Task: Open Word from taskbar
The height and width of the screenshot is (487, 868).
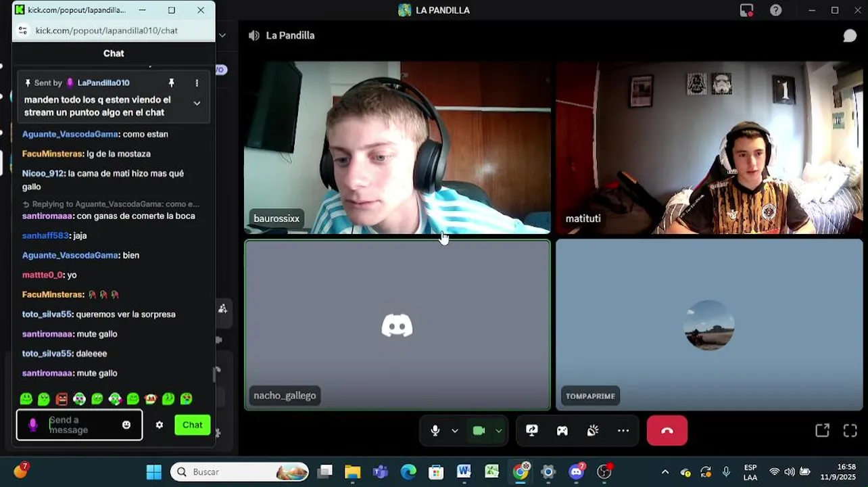Action: click(464, 471)
